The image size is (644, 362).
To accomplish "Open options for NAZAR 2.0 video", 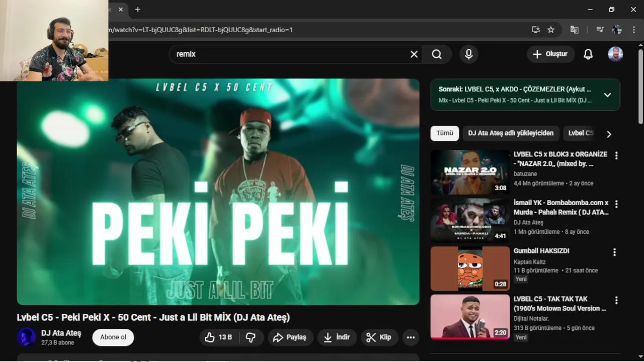I will [616, 156].
